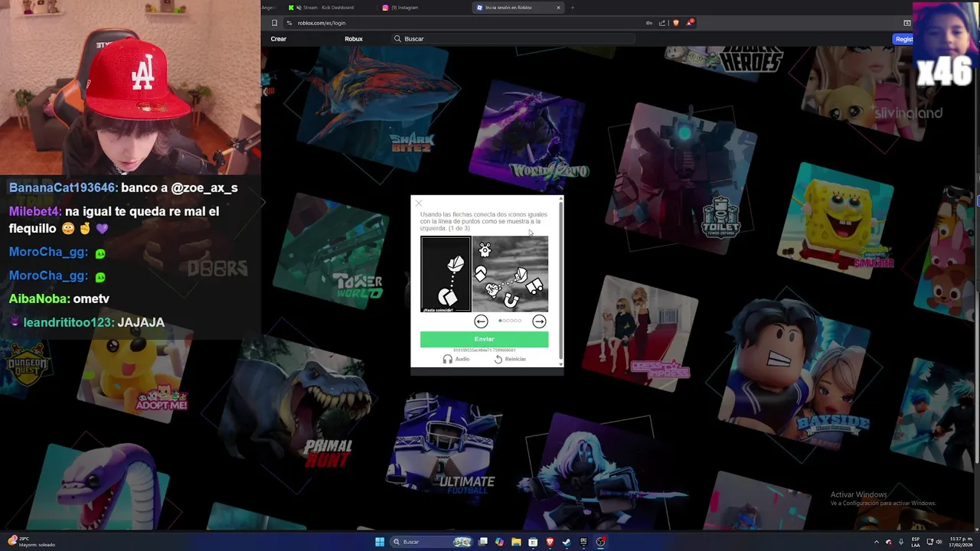Click Milebet4 username in chat overlay
Viewport: 980px width, 551px height.
click(34, 211)
